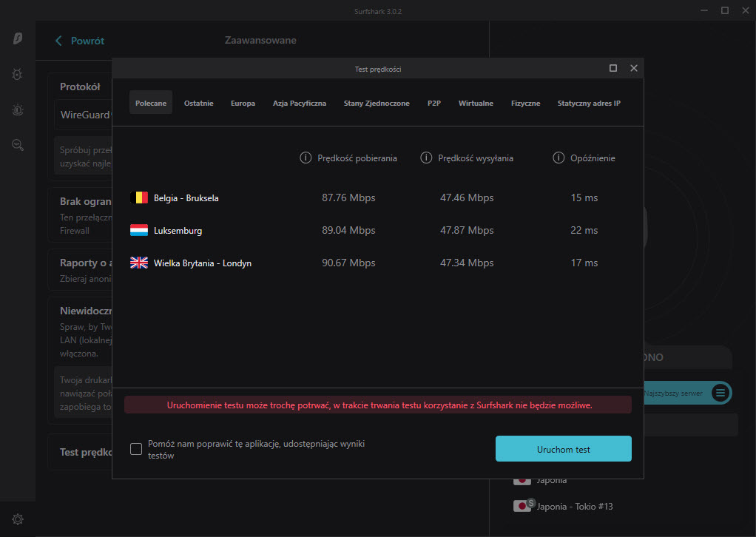Image resolution: width=756 pixels, height=537 pixels.
Task: Click the Zaawansowane page heading
Action: 260,41
